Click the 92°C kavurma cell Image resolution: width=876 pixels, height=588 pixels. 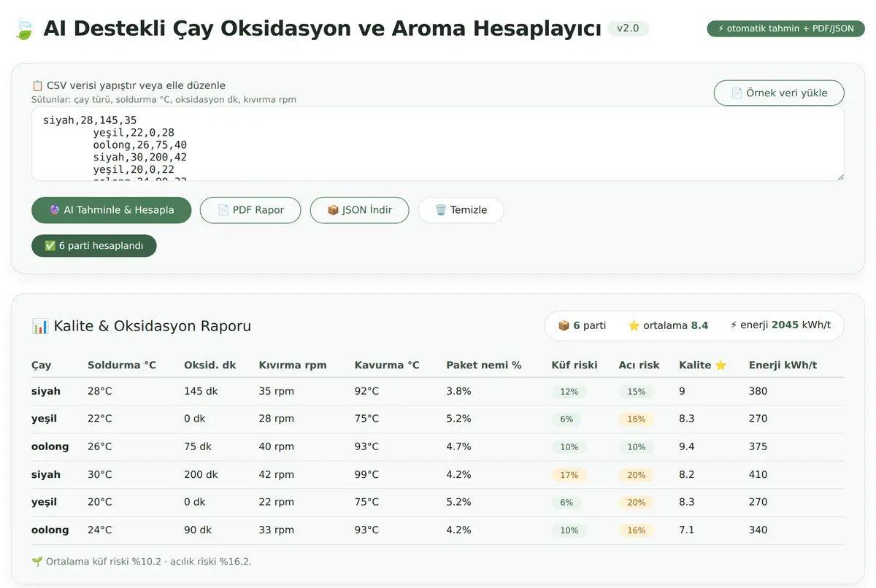click(367, 391)
